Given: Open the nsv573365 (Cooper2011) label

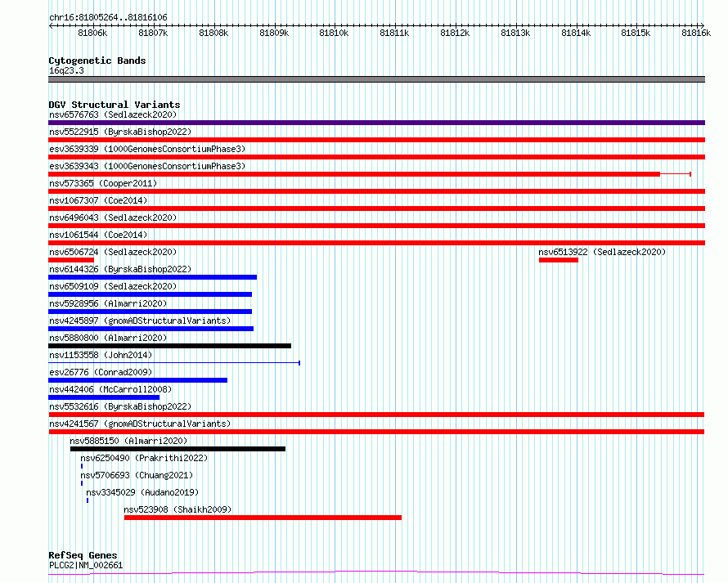Looking at the screenshot, I should point(103,183).
